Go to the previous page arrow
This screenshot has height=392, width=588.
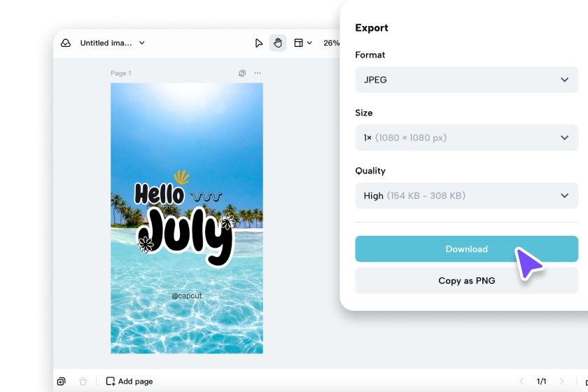[521, 381]
